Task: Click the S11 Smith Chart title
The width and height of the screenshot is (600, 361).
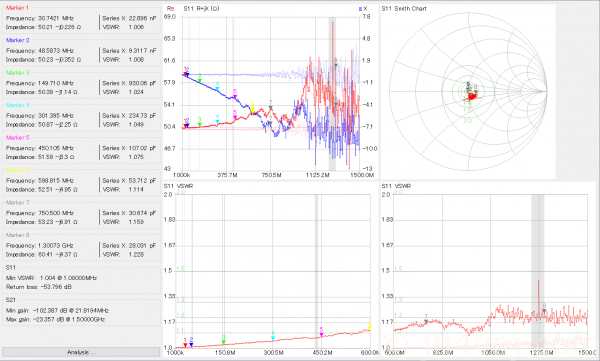Action: [x=404, y=8]
